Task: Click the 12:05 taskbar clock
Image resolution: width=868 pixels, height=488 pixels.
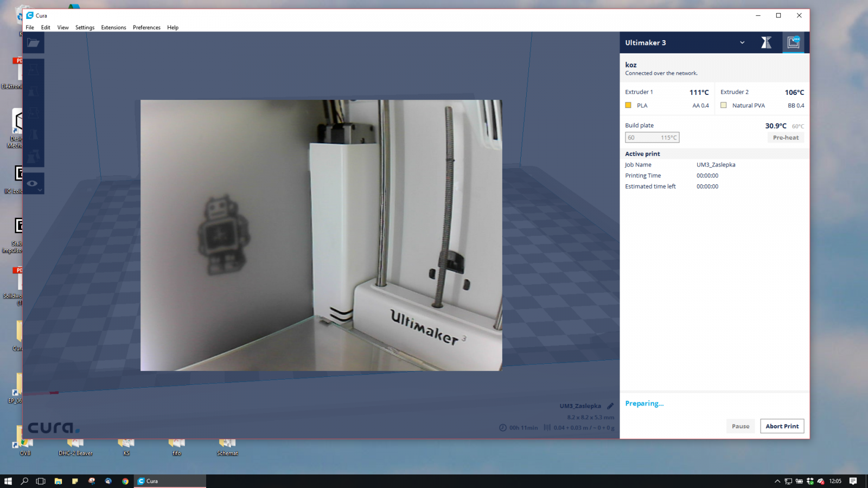Action: 835,481
